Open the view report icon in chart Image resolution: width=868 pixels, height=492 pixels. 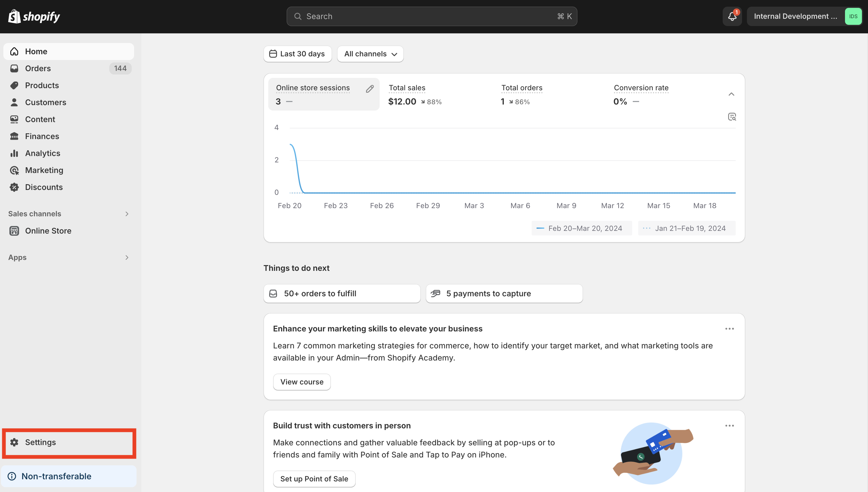(731, 117)
